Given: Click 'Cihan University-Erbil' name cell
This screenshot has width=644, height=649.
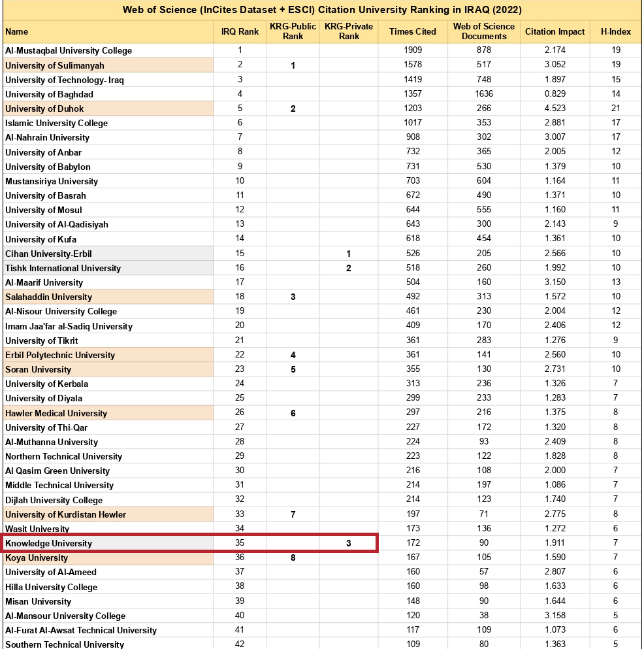Looking at the screenshot, I should [108, 254].
